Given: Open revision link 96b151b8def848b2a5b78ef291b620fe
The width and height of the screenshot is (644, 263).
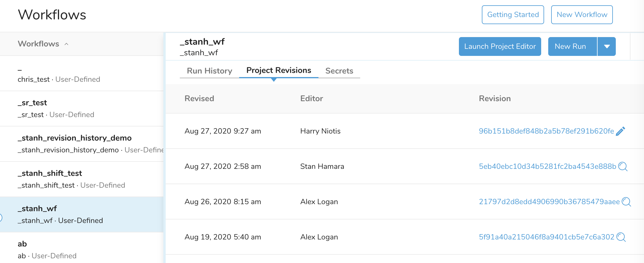Looking at the screenshot, I should click(546, 131).
